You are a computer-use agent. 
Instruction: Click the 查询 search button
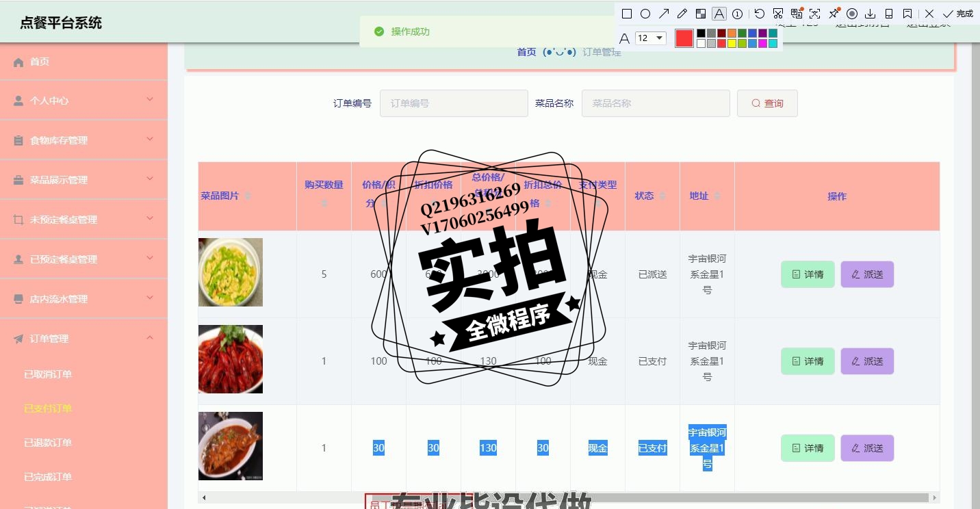click(x=767, y=103)
